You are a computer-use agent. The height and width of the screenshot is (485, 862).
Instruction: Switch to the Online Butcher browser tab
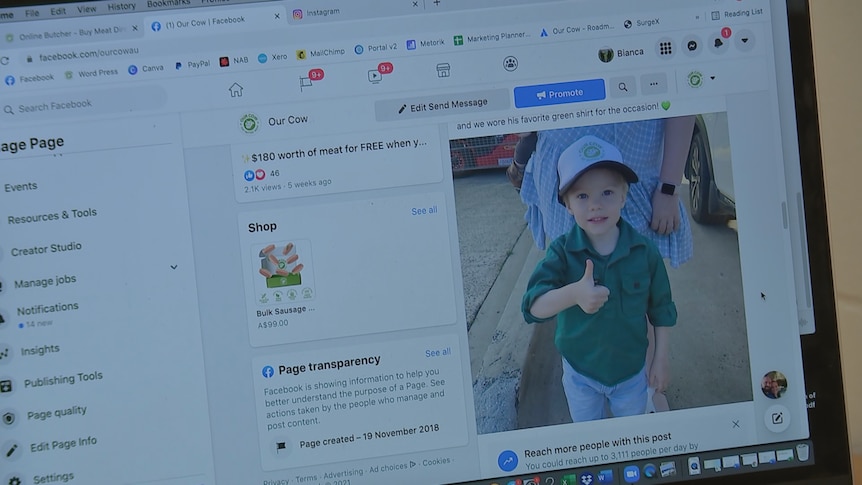[x=70, y=34]
